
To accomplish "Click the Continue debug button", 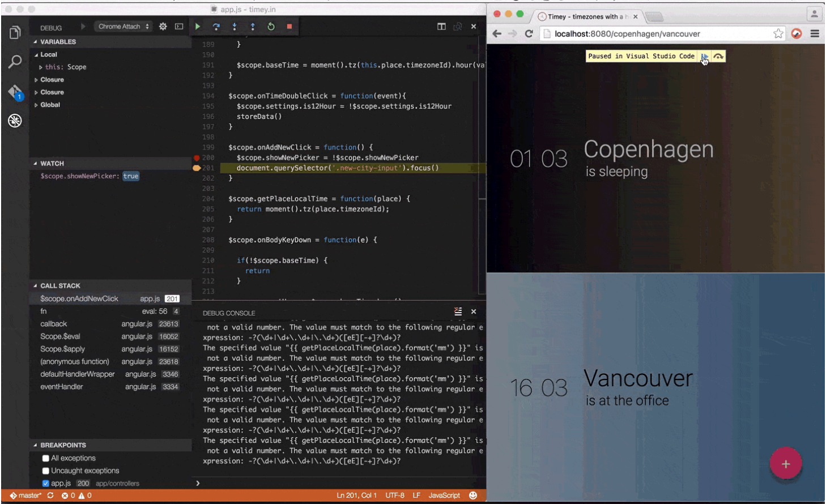I will pyautogui.click(x=198, y=26).
